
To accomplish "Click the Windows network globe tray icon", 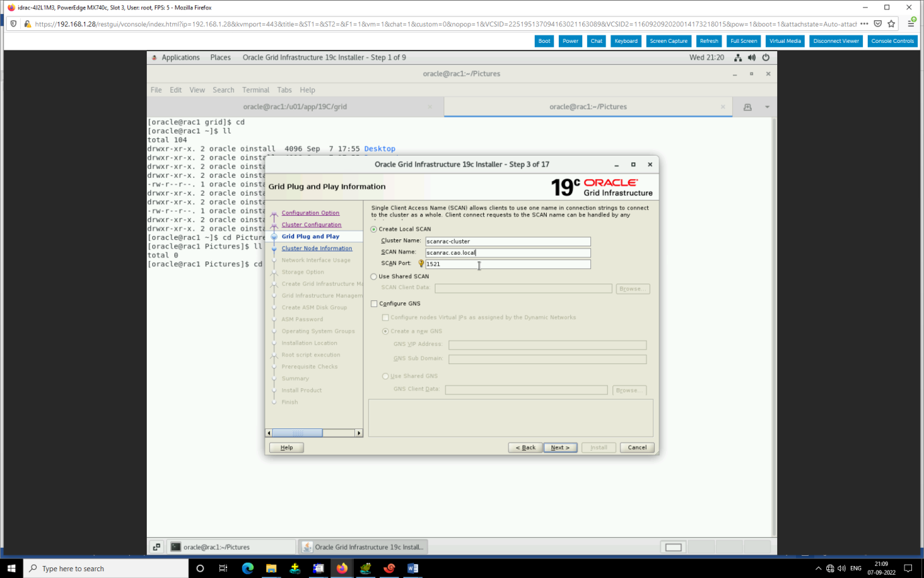I will (830, 569).
